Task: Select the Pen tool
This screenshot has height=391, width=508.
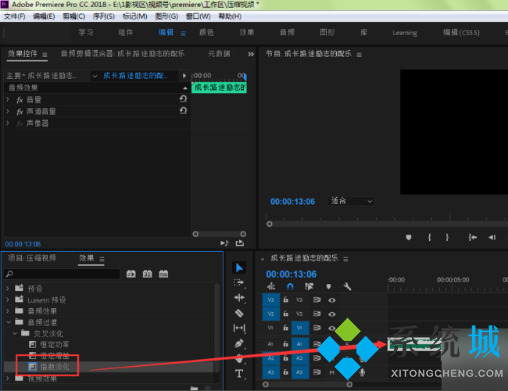Action: coord(239,343)
